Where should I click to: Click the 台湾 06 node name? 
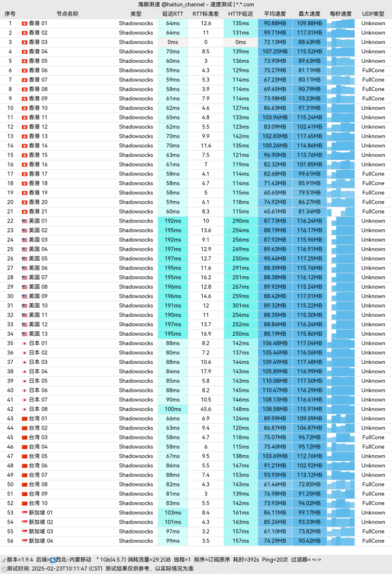[38, 466]
